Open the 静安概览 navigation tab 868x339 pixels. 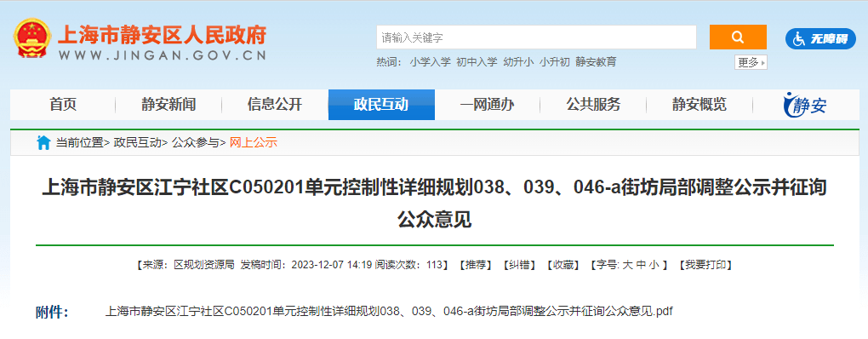700,104
